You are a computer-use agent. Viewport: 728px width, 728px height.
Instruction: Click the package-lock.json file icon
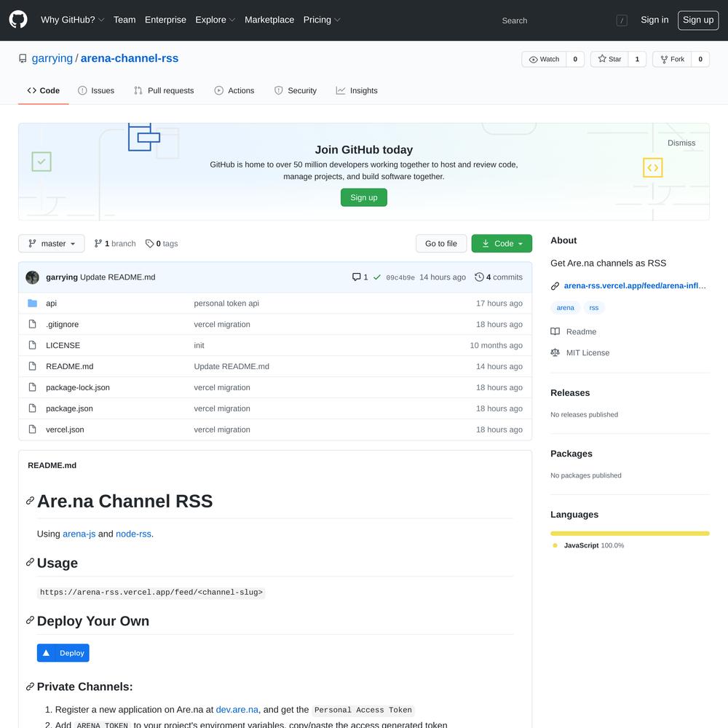[32, 387]
